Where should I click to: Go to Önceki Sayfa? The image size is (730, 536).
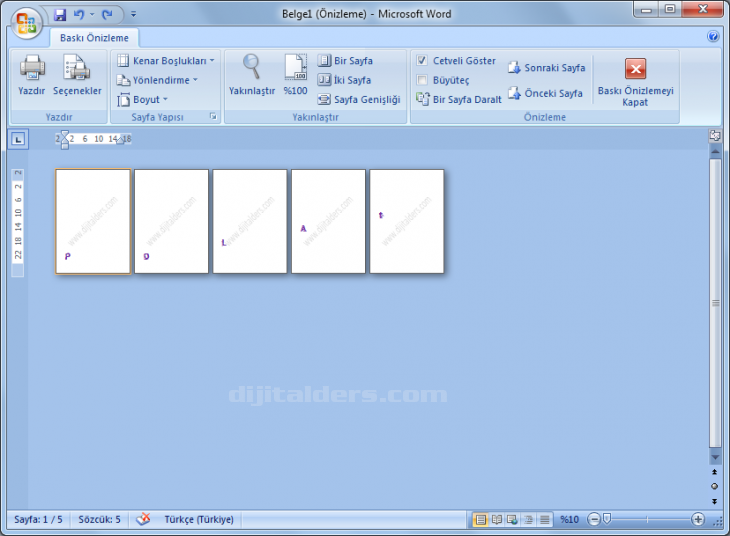pyautogui.click(x=545, y=93)
